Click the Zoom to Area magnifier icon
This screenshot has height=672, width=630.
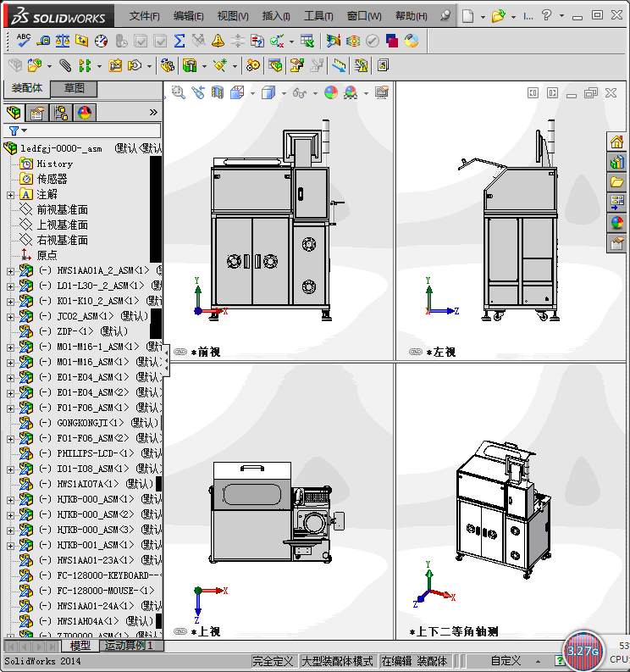[179, 92]
